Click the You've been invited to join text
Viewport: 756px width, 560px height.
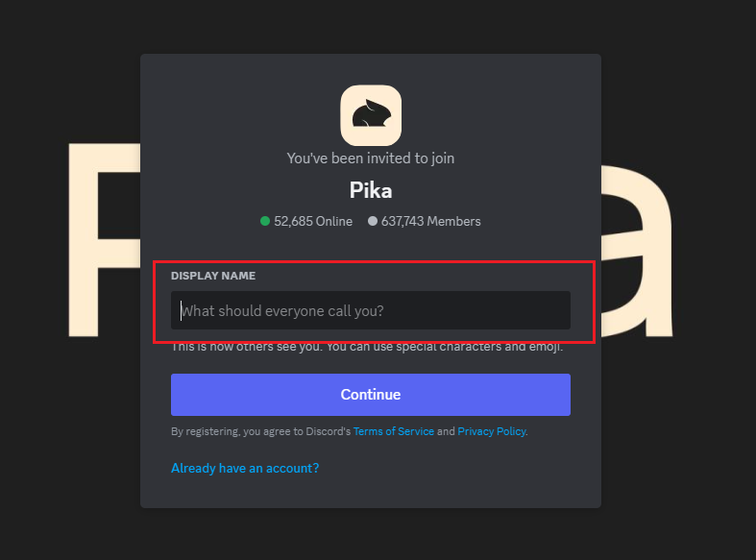[x=370, y=158]
